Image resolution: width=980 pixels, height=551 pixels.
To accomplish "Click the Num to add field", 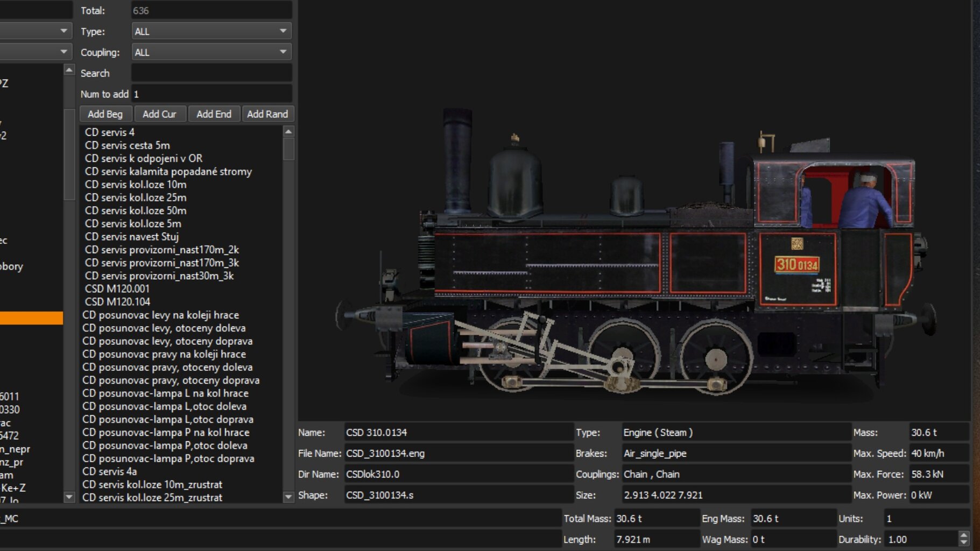I will pyautogui.click(x=211, y=94).
